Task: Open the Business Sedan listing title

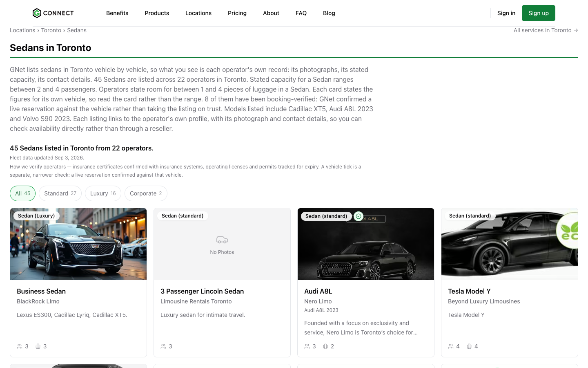Action: pyautogui.click(x=41, y=291)
